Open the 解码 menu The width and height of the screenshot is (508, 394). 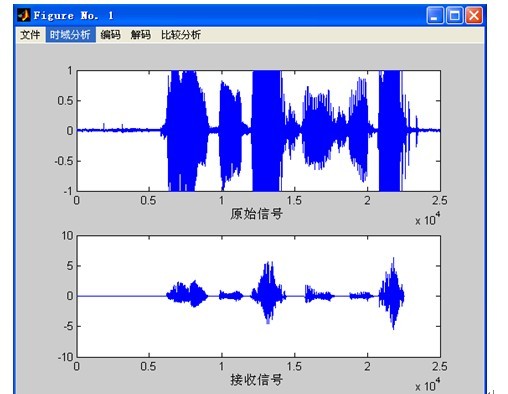140,35
